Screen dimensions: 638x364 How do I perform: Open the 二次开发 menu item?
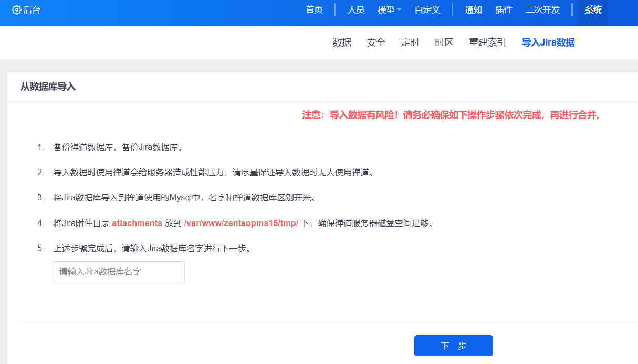tap(542, 10)
